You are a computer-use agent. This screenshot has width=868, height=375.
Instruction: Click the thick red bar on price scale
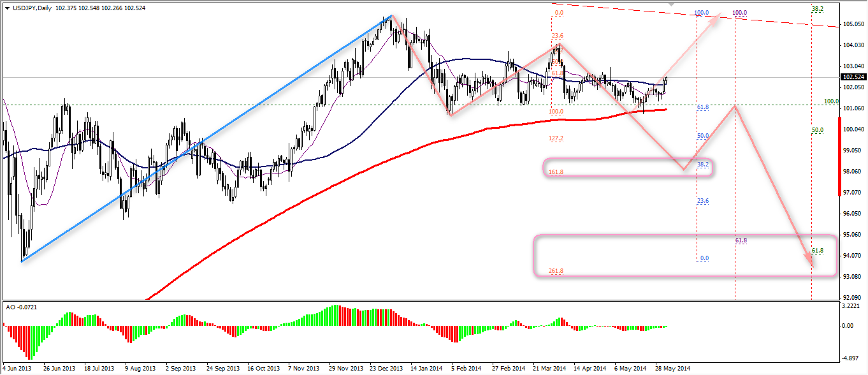click(839, 163)
